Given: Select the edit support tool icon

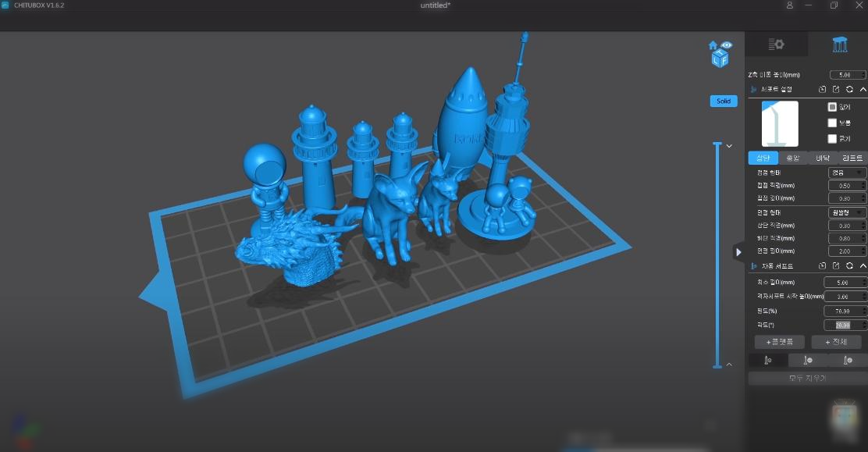Looking at the screenshot, I should (x=848, y=361).
